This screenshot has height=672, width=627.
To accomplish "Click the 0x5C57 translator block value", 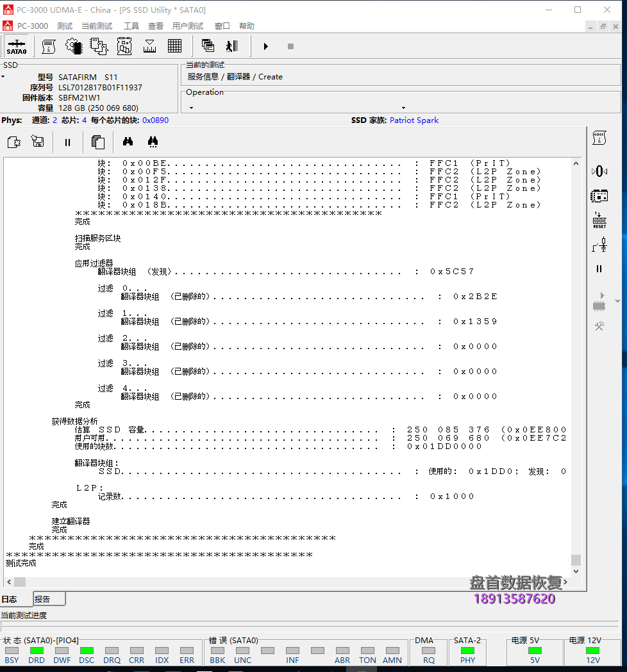I will click(x=452, y=272).
